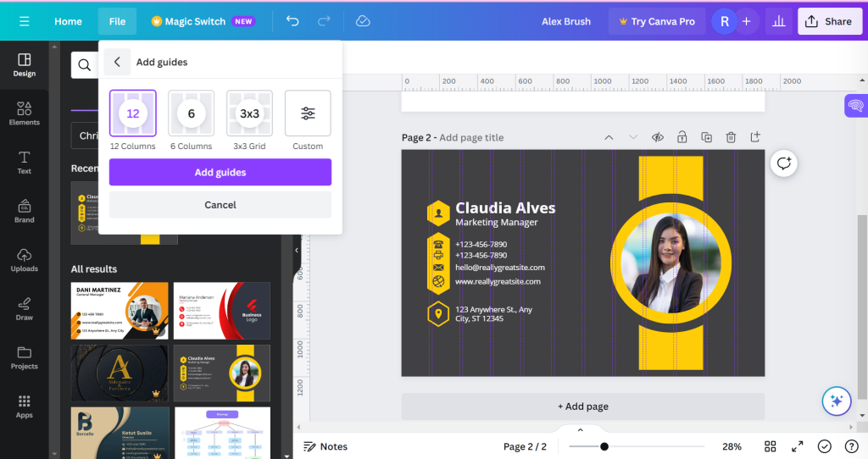Open the File menu
Viewport: 868px width, 459px height.
coord(117,21)
